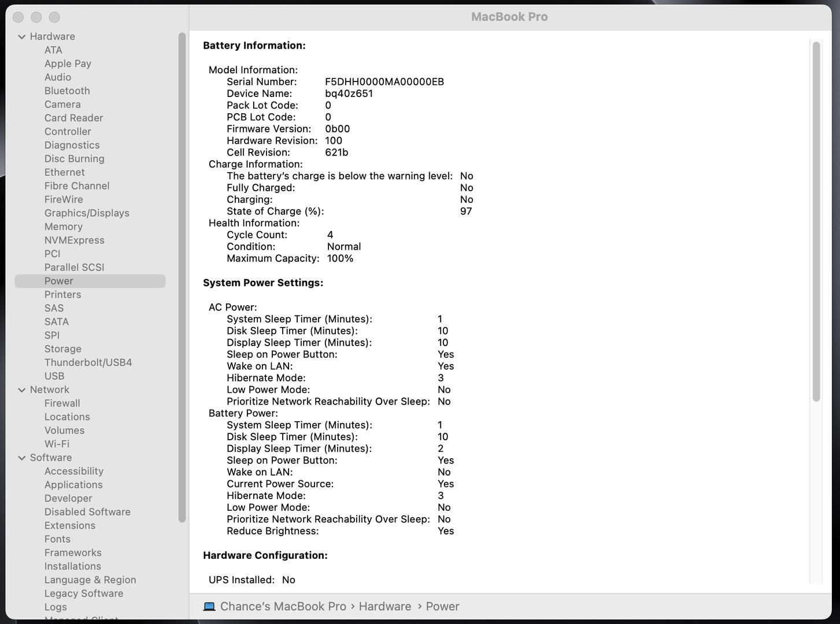Viewport: 840px width, 624px height.
Task: Select Graphics/Displays in sidebar
Action: pos(87,213)
